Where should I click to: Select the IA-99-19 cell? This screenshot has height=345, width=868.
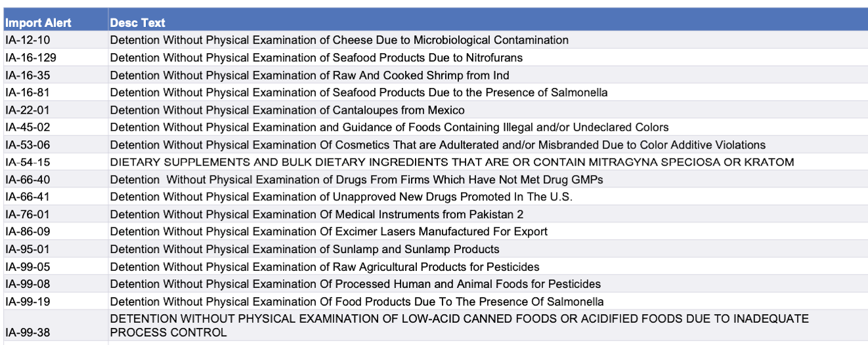pyautogui.click(x=55, y=302)
